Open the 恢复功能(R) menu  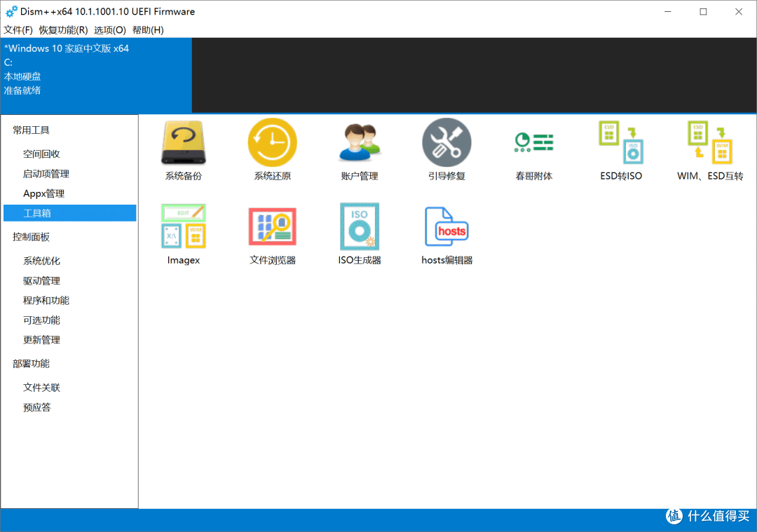tap(63, 30)
